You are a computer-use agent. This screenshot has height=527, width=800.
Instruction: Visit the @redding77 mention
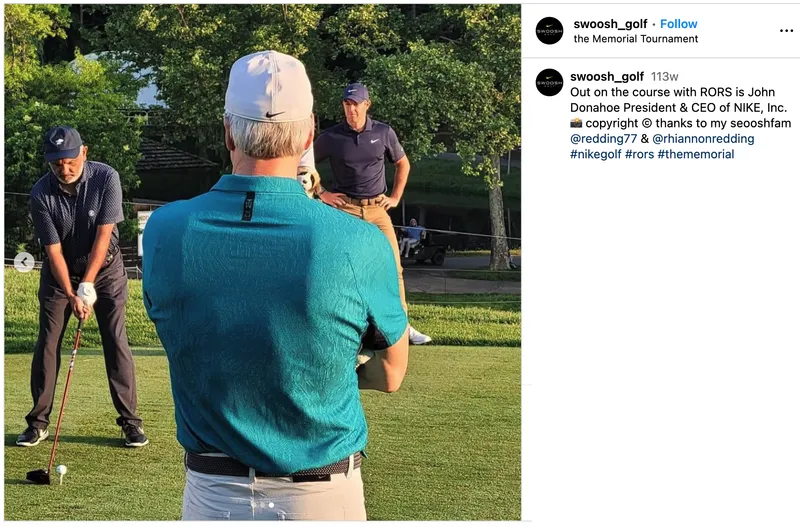(x=603, y=139)
